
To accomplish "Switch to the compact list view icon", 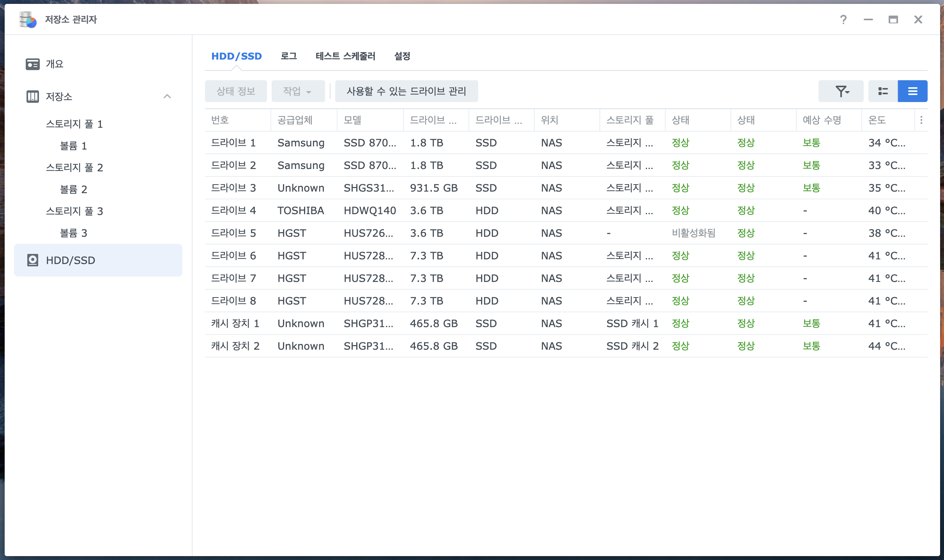I will tap(912, 91).
